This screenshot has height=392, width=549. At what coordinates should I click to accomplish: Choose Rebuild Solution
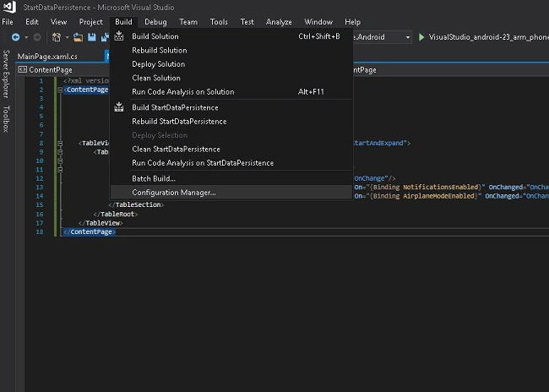[231, 50]
